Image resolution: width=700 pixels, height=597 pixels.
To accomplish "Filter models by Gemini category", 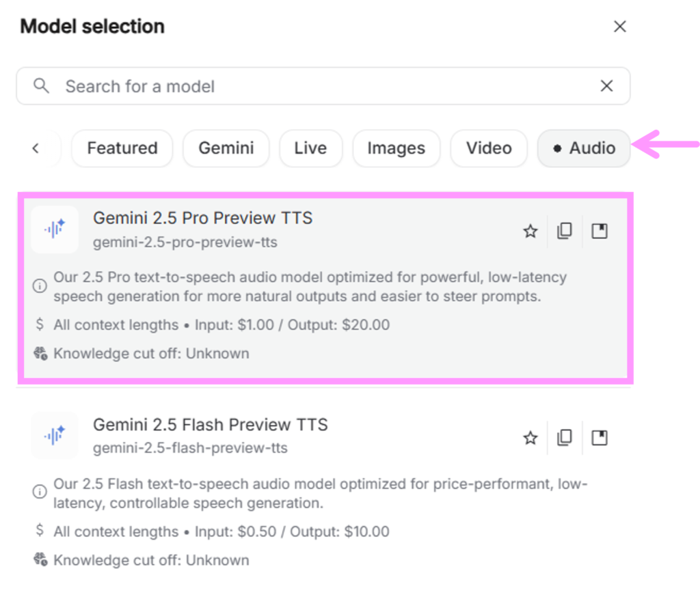I will [226, 148].
